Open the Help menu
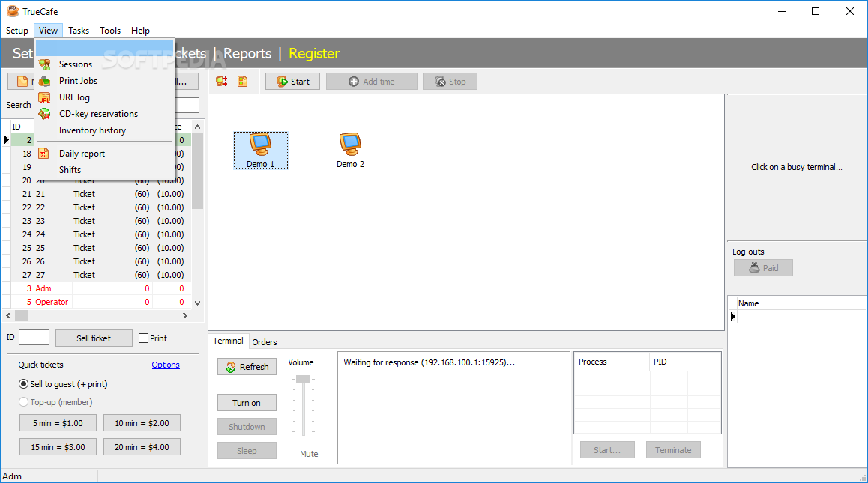This screenshot has width=868, height=483. (140, 31)
